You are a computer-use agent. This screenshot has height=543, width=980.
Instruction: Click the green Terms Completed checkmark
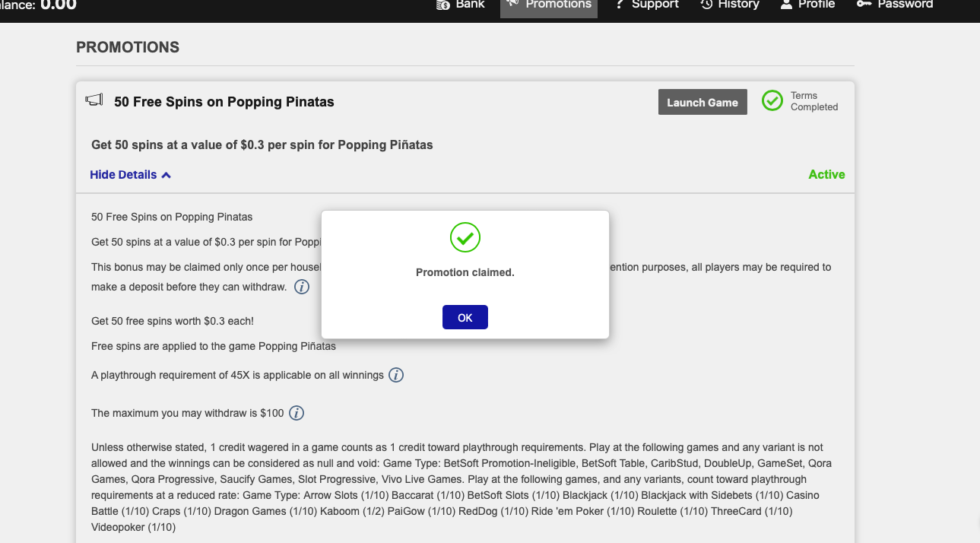coord(772,101)
